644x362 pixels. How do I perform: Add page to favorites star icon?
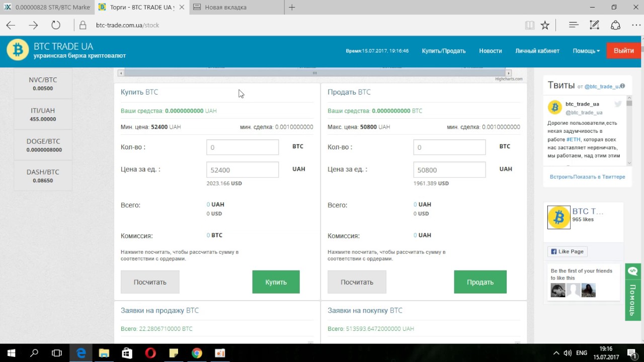click(545, 25)
